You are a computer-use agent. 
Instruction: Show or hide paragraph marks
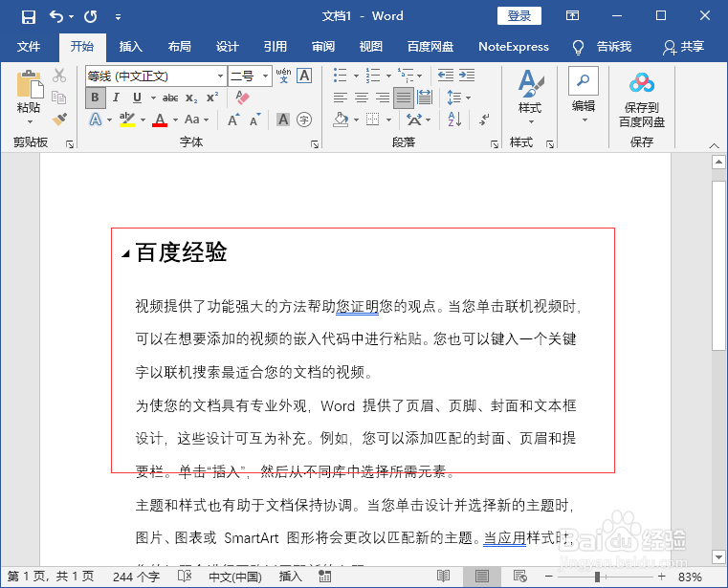click(x=484, y=120)
